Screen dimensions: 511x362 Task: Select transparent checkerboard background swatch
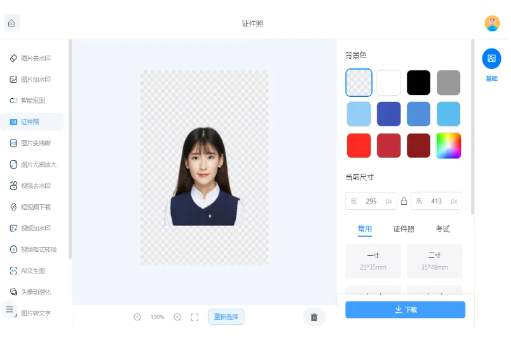click(x=359, y=83)
